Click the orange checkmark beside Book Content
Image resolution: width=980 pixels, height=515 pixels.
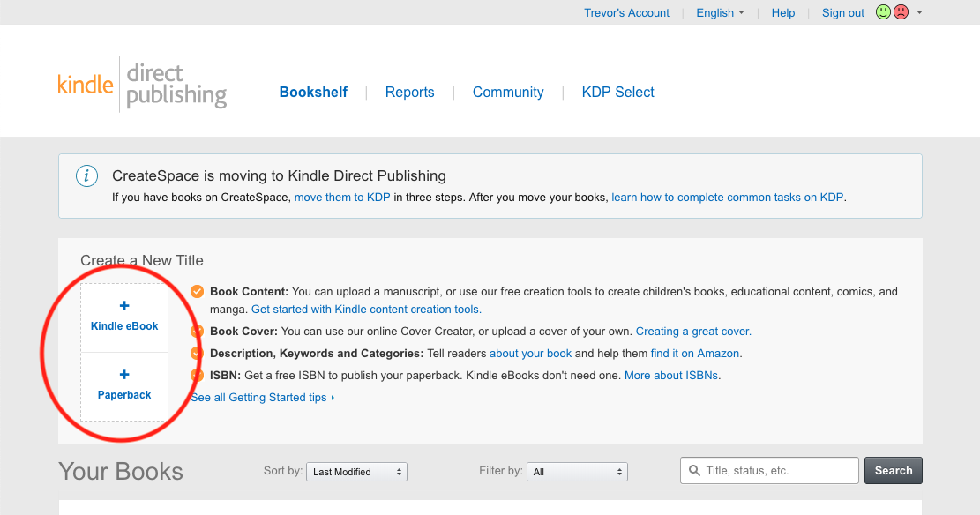tap(198, 292)
